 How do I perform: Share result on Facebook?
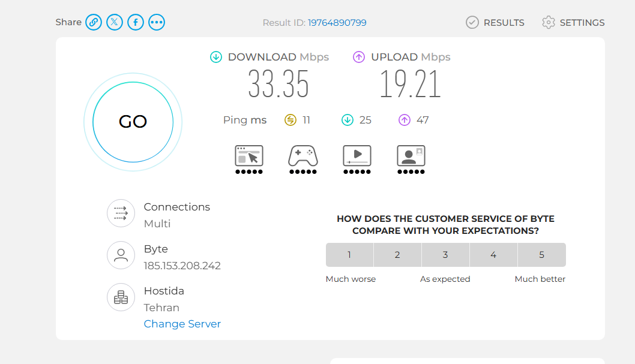click(136, 22)
